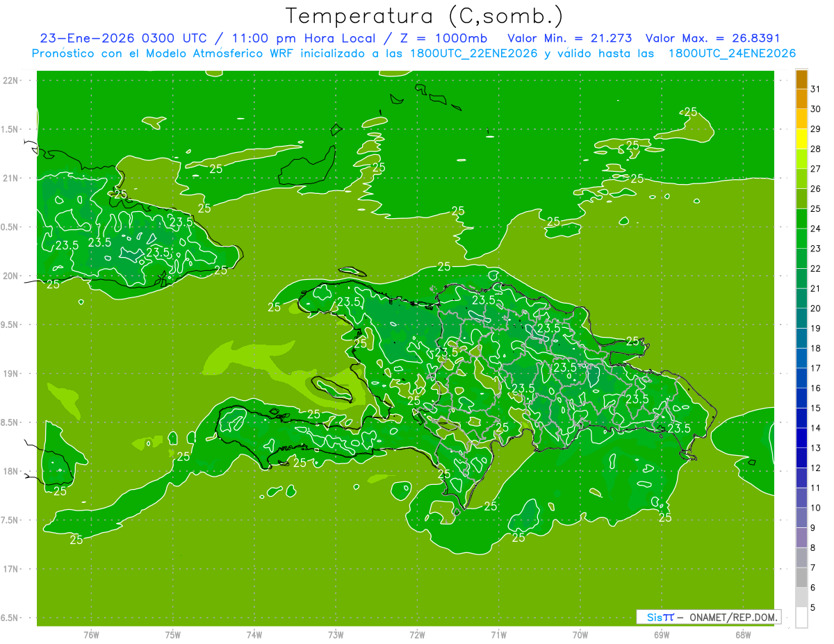Click the gray swatch between 6 and 7
Screen dimensions: 834x644
click(x=801, y=578)
